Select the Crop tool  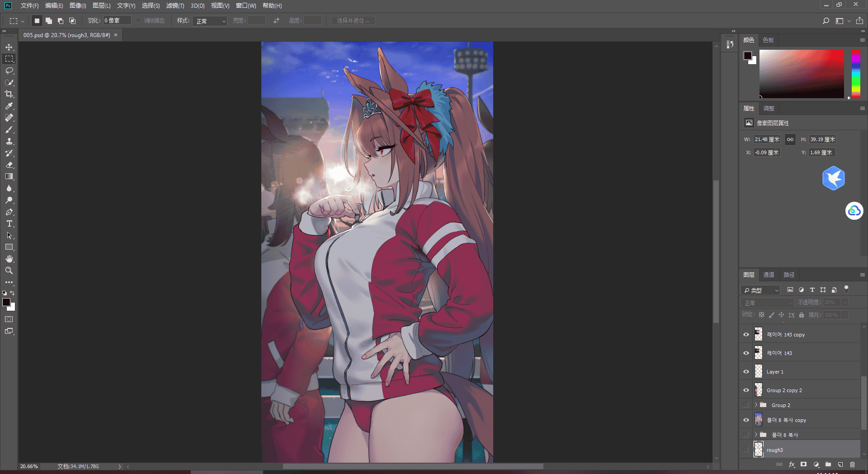[9, 94]
